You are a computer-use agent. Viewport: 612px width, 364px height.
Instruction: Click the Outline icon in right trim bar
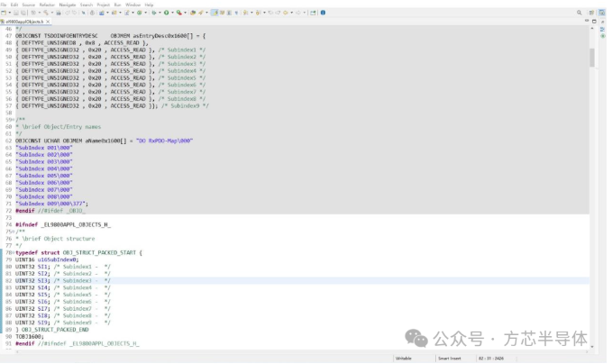click(x=603, y=29)
